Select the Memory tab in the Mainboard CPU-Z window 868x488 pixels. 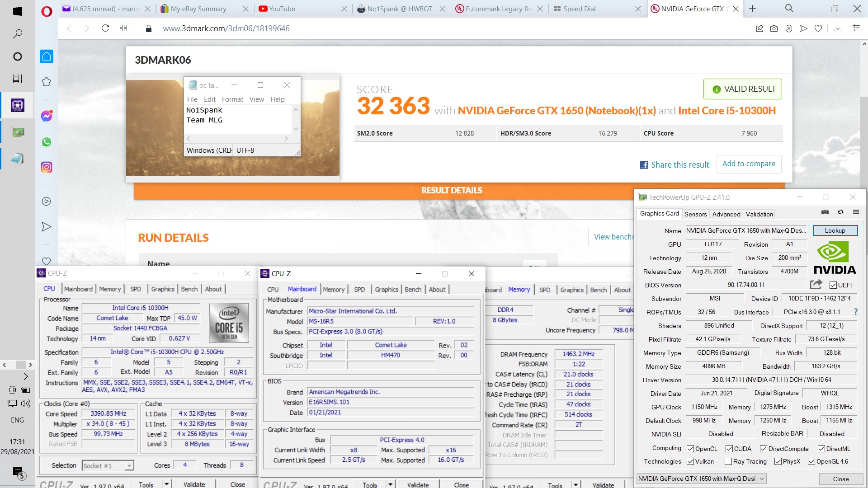point(334,289)
